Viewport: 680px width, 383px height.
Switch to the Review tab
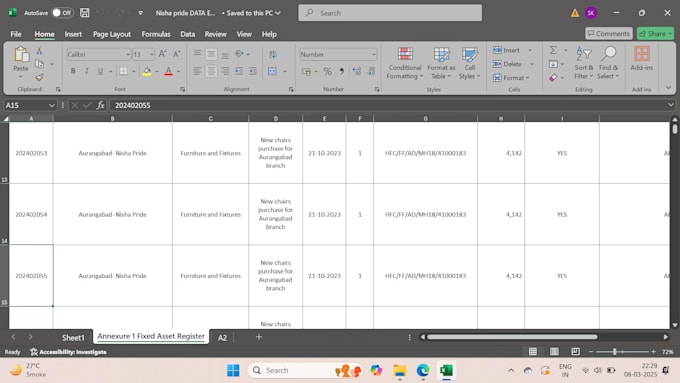216,34
